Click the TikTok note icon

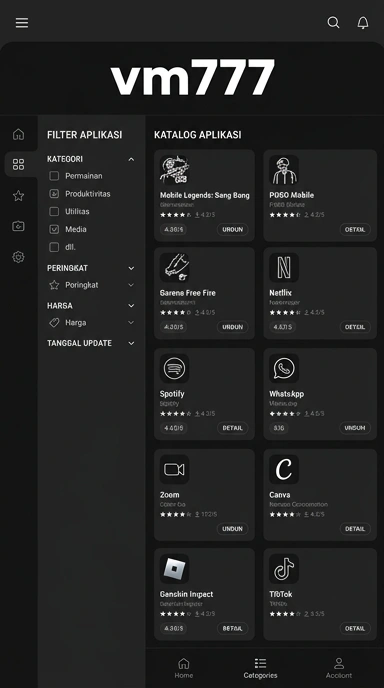(284, 569)
